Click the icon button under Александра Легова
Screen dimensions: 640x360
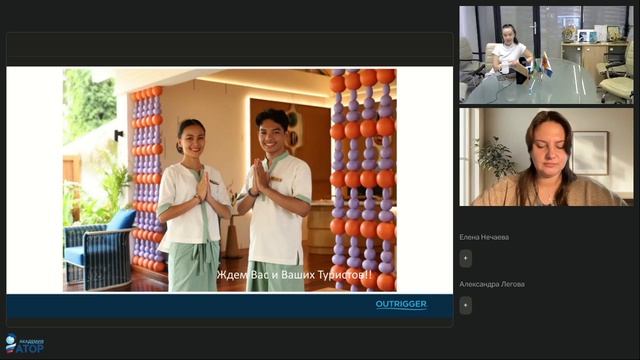pos(466,305)
